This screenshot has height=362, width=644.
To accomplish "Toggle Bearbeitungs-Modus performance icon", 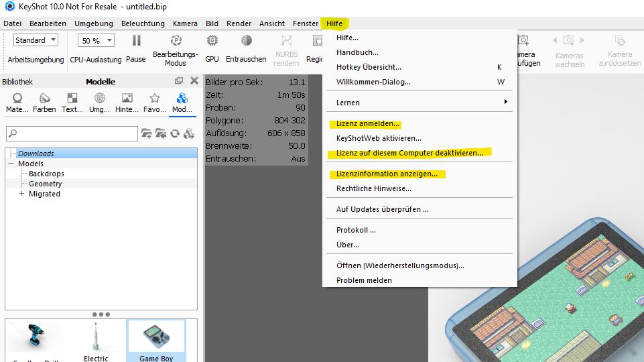I will pyautogui.click(x=176, y=40).
